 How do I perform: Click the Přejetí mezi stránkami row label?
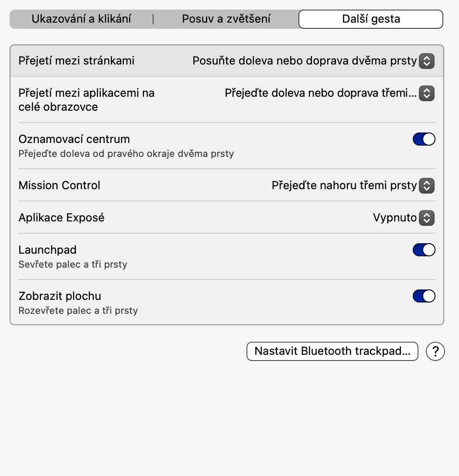click(76, 61)
